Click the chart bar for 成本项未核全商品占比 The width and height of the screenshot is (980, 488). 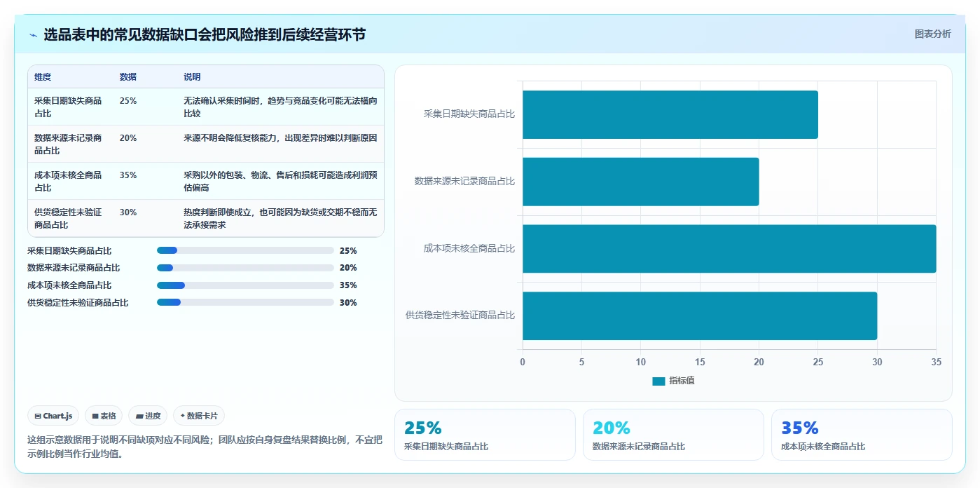click(729, 249)
